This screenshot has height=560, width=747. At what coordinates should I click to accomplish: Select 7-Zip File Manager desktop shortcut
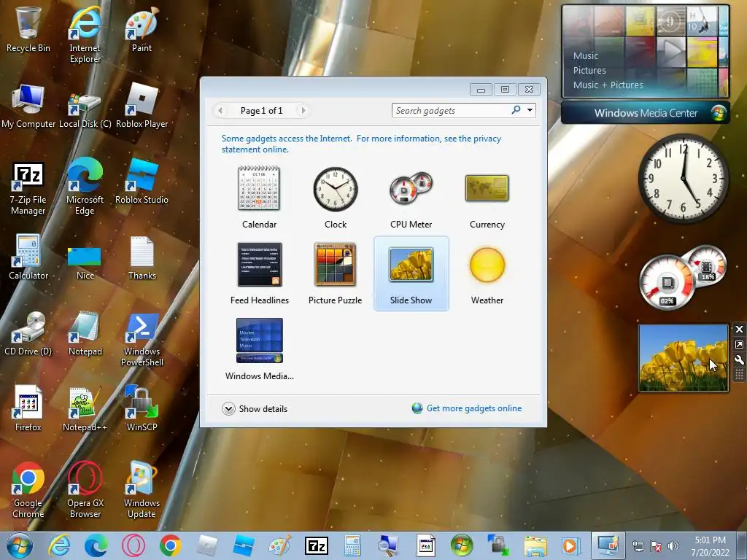pyautogui.click(x=28, y=188)
